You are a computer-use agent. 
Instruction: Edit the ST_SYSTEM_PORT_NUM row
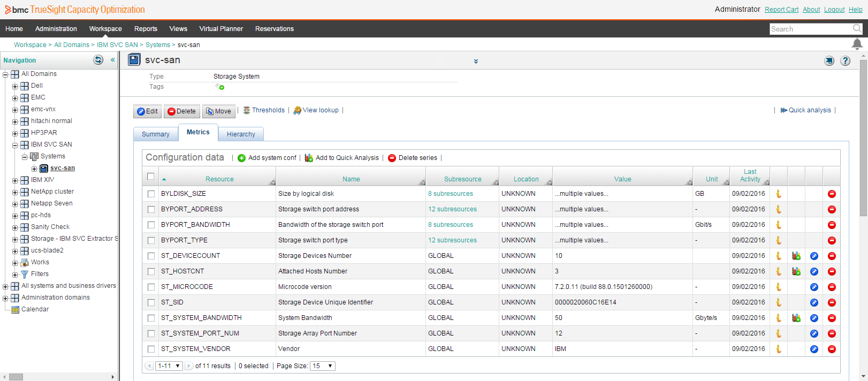click(814, 333)
